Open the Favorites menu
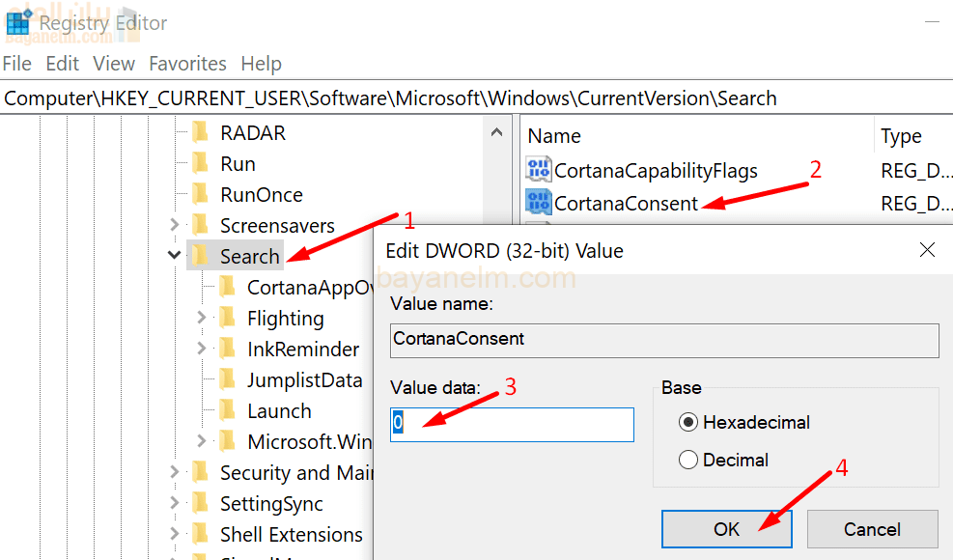The height and width of the screenshot is (560, 953). coord(187,64)
